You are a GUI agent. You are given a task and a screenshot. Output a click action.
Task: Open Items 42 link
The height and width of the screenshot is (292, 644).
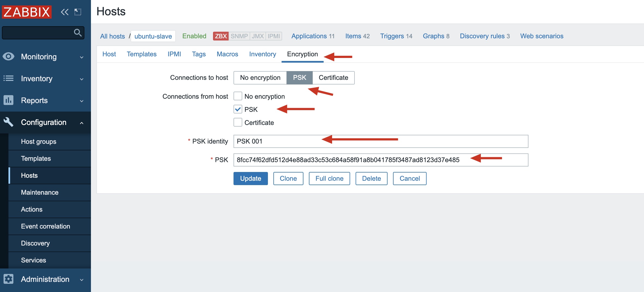point(357,36)
